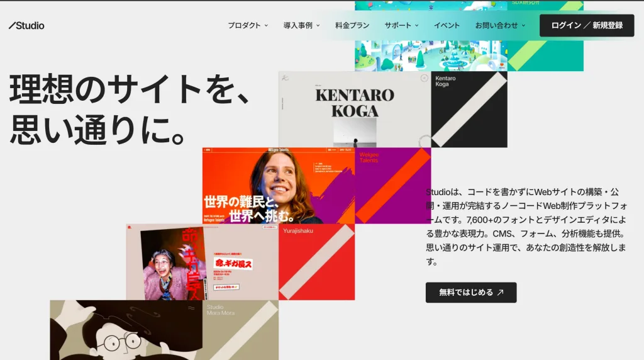This screenshot has width=644, height=360.
Task: Click the Studio logo in header
Action: pos(26,25)
